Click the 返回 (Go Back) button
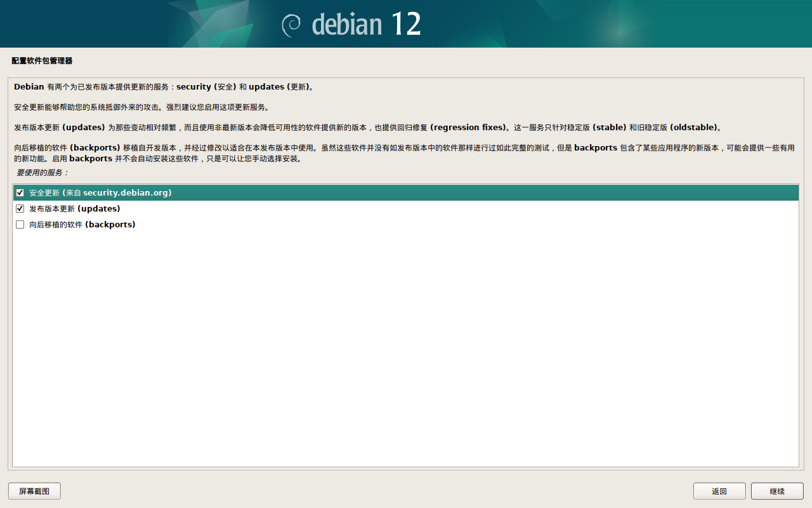Screen dimensions: 812x508 pyautogui.click(x=719, y=491)
